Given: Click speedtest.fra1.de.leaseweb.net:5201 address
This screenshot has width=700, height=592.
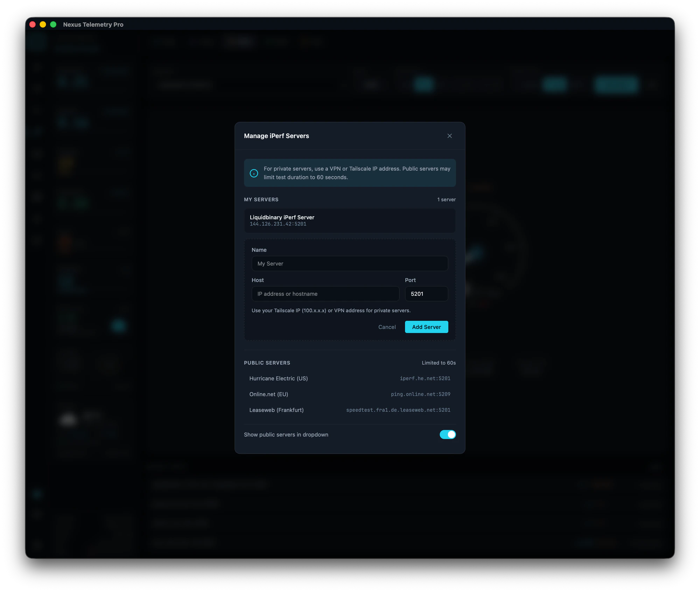Looking at the screenshot, I should click(x=398, y=410).
